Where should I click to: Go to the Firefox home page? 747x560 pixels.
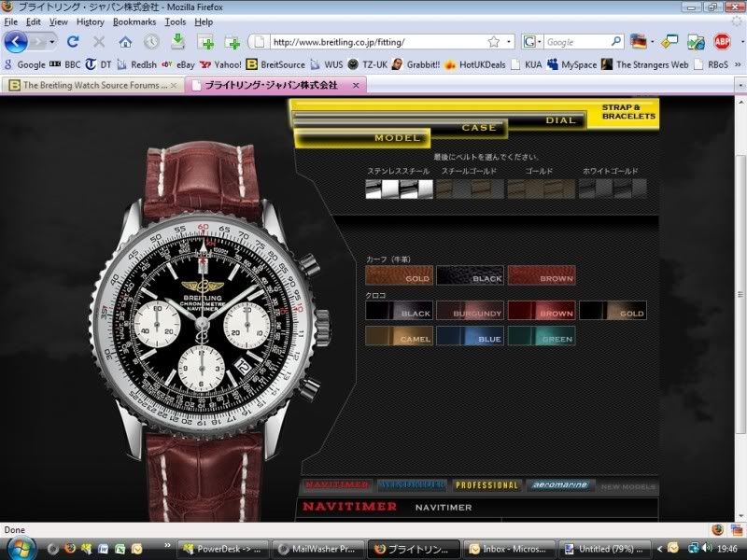tap(125, 42)
